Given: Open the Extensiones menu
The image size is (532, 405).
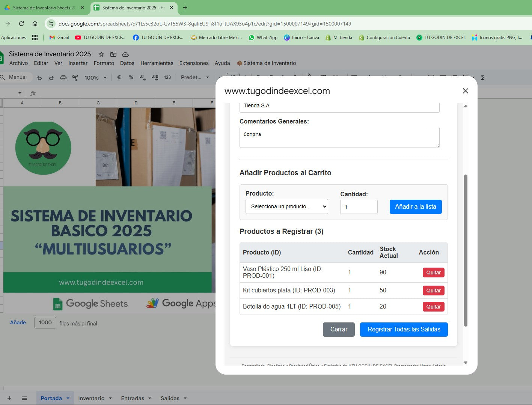Looking at the screenshot, I should coord(194,63).
